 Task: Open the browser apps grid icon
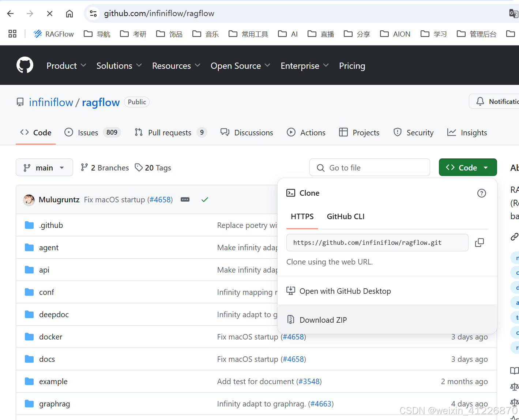click(x=12, y=34)
